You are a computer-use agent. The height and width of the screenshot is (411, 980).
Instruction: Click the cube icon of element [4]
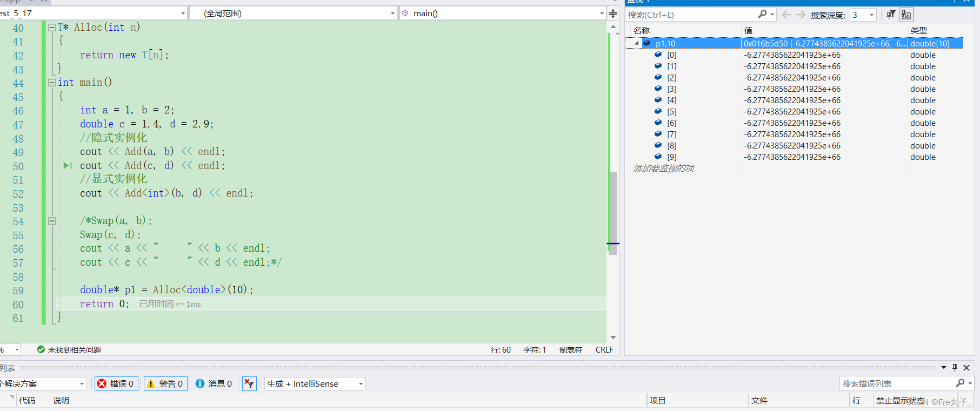[x=658, y=100]
